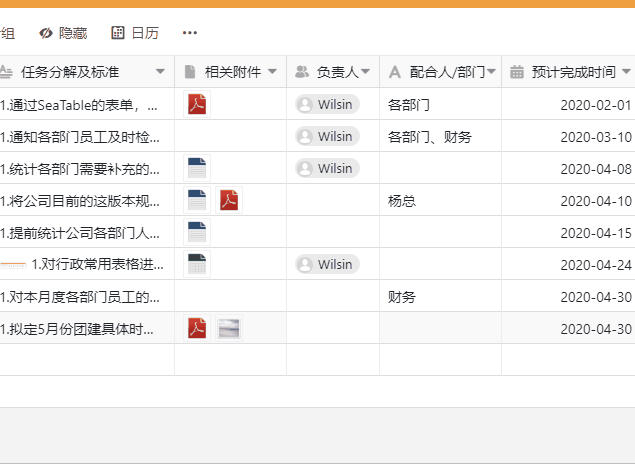The height and width of the screenshot is (464, 635).
Task: Click empty 负责人 cell in 杨总 row
Action: pyautogui.click(x=333, y=200)
